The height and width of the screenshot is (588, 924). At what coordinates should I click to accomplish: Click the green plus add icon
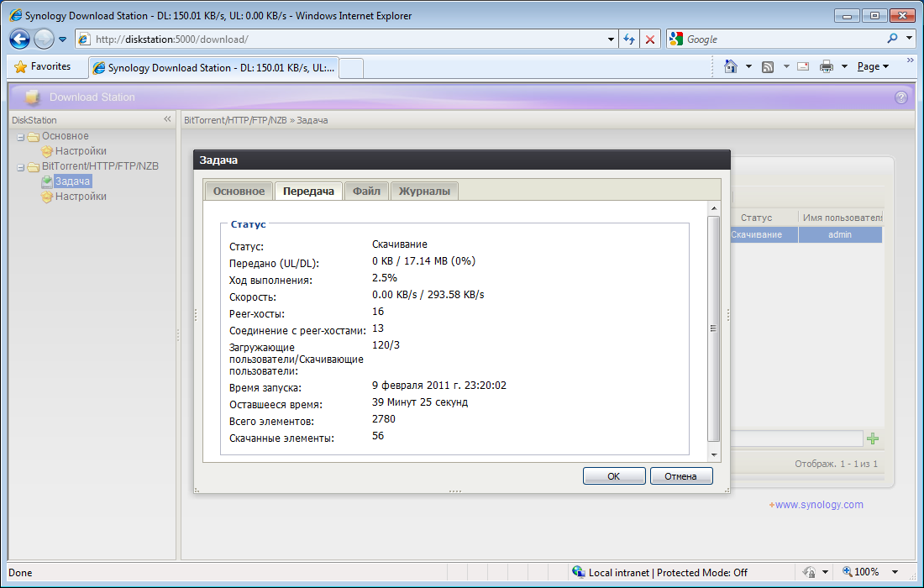874,438
